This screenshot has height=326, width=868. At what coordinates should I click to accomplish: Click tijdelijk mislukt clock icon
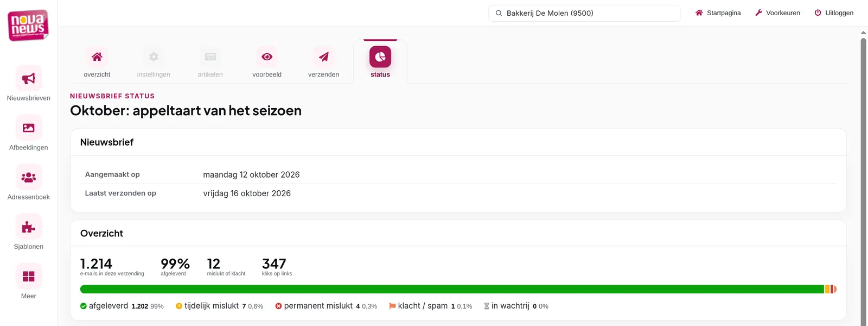[179, 306]
